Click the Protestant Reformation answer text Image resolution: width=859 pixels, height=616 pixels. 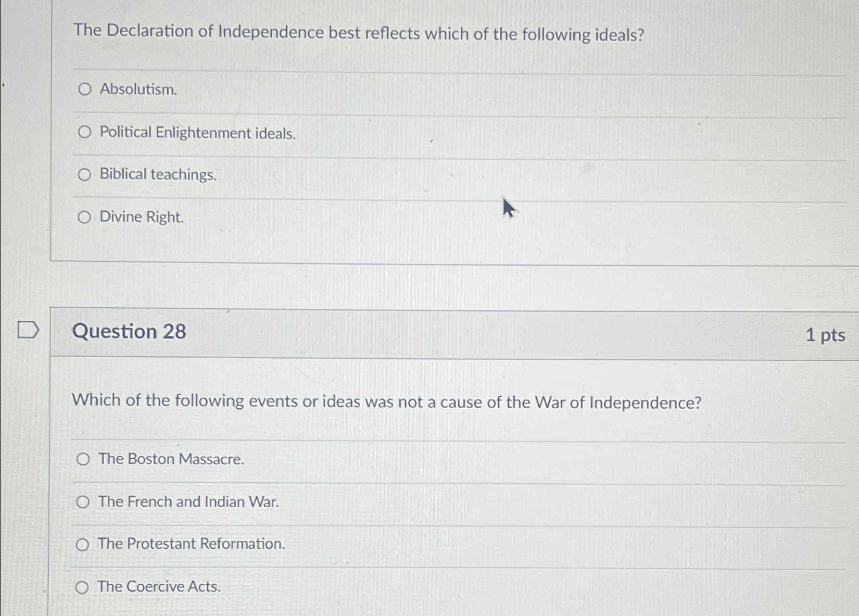(191, 544)
